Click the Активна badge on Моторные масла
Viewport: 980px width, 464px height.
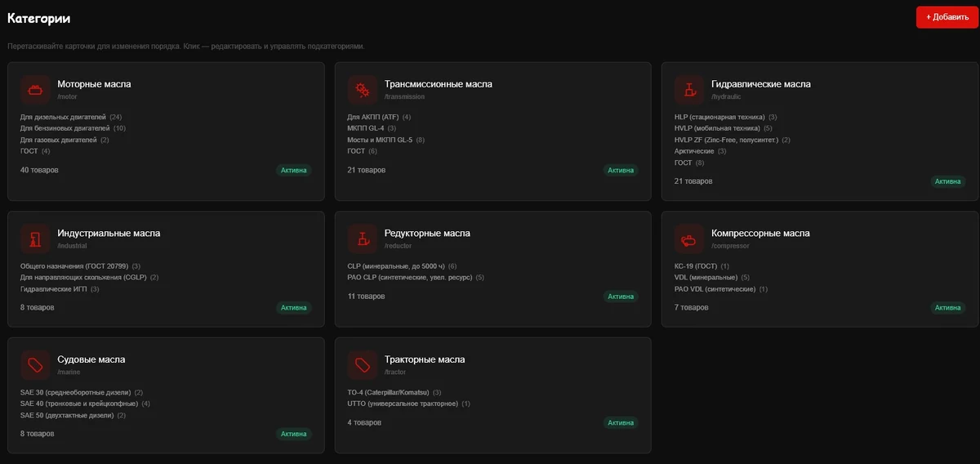(x=294, y=171)
